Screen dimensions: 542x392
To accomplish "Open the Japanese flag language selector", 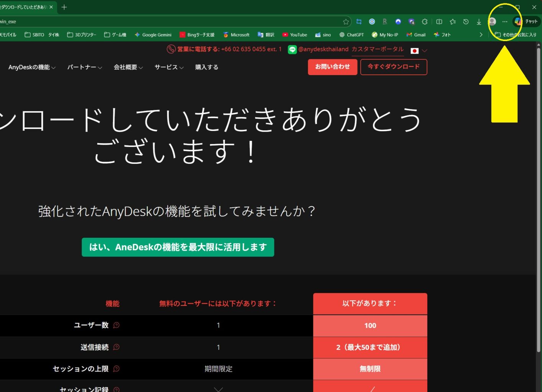I will click(x=418, y=51).
